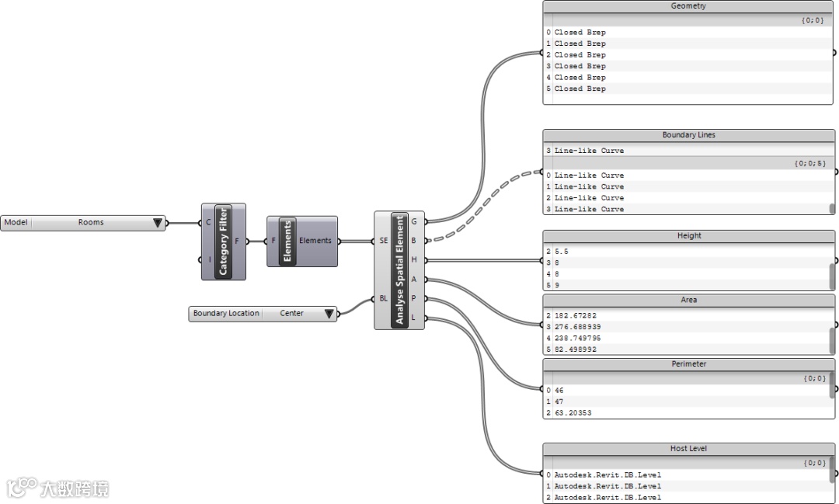Click the P output of Analyse Spatial Element
The height and width of the screenshot is (504, 839).
click(413, 298)
